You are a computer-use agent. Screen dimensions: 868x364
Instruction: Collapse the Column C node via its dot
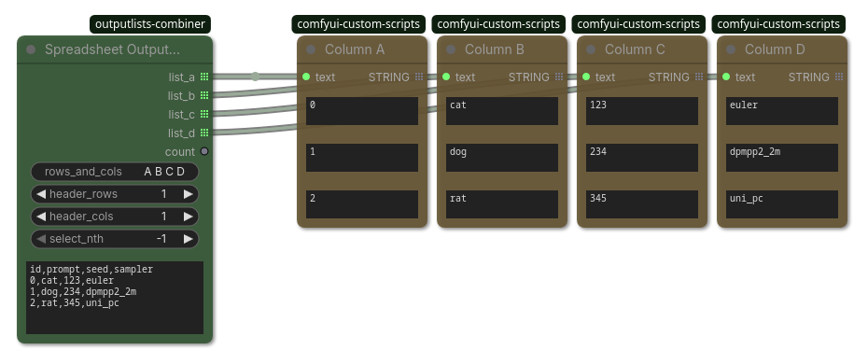591,49
